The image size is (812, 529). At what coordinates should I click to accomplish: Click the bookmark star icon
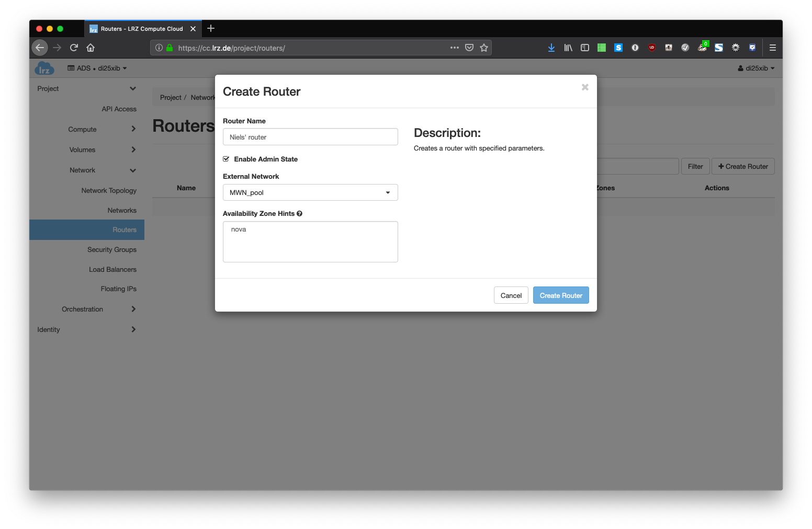[x=484, y=48]
